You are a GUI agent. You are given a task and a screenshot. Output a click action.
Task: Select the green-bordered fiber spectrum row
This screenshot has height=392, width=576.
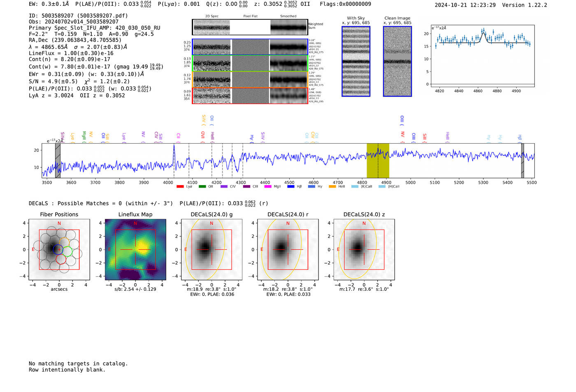pos(250,63)
